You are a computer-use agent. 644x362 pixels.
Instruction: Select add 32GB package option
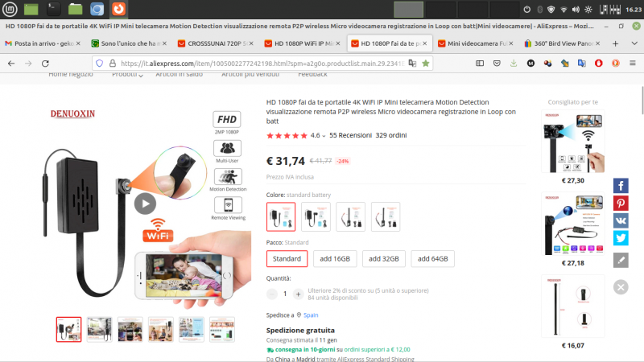384,258
